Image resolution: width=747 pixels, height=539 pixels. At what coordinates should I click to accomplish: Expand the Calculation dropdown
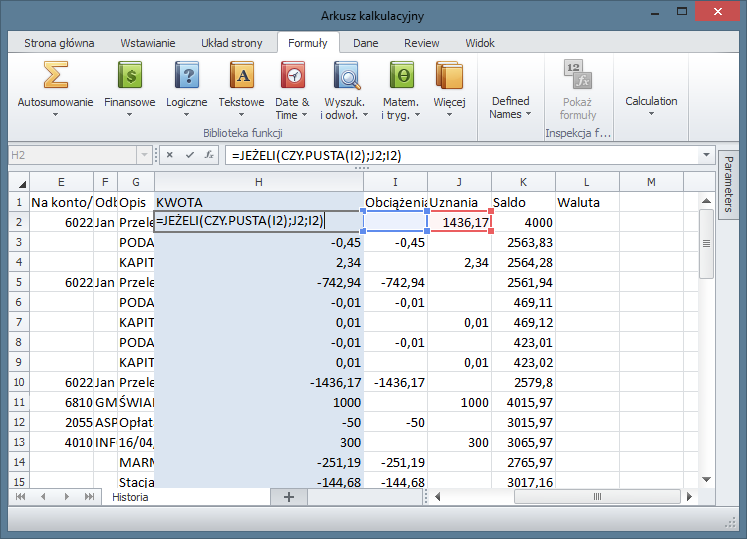(651, 107)
